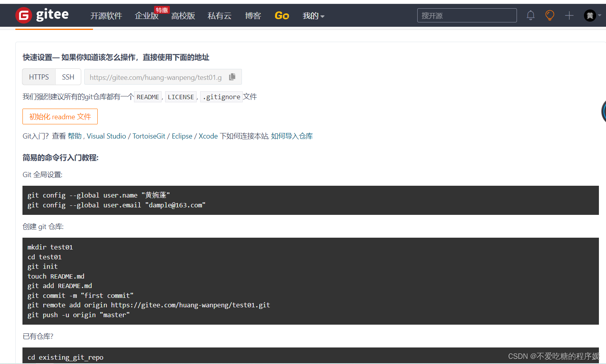Click the LICENSE file link
Screen dimensions: 606x364
pyautogui.click(x=181, y=97)
